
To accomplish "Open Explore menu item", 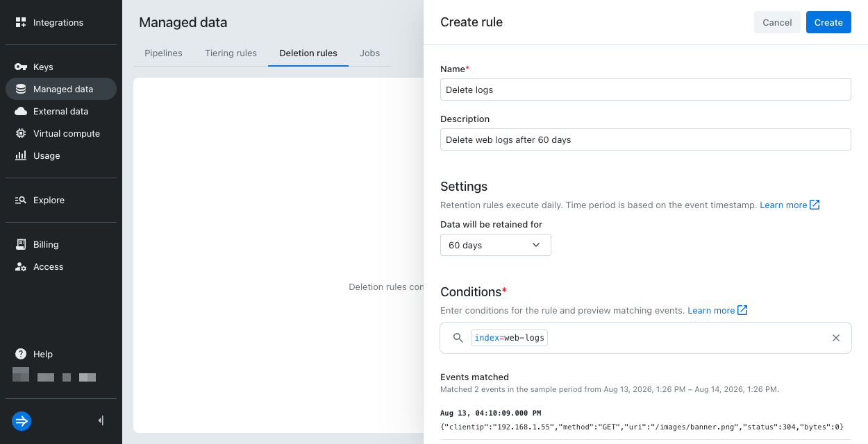I will (x=61, y=200).
